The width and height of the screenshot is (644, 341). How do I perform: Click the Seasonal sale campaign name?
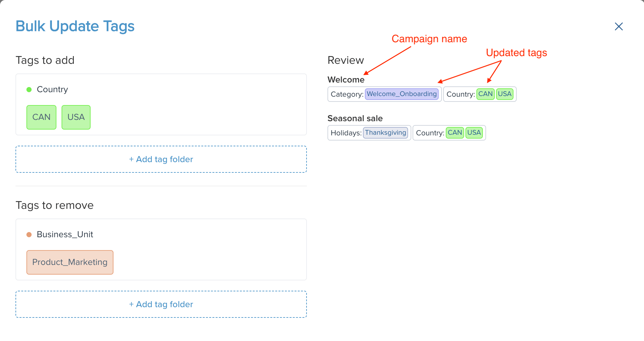(x=355, y=118)
